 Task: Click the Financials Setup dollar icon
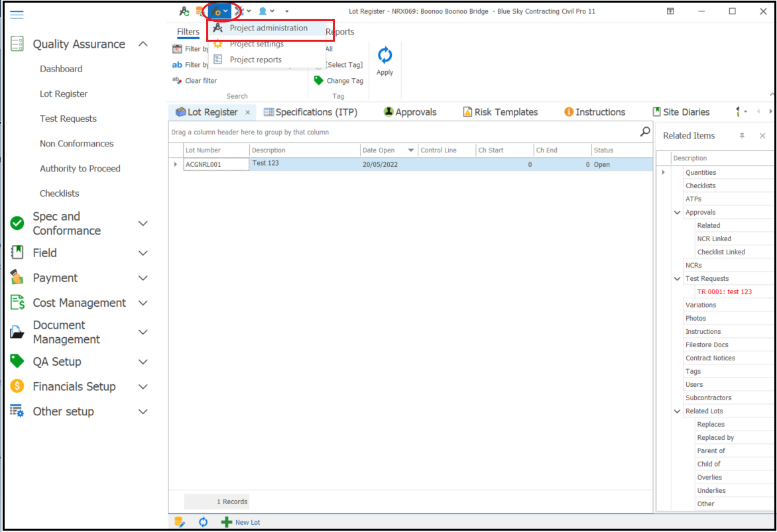pos(17,386)
